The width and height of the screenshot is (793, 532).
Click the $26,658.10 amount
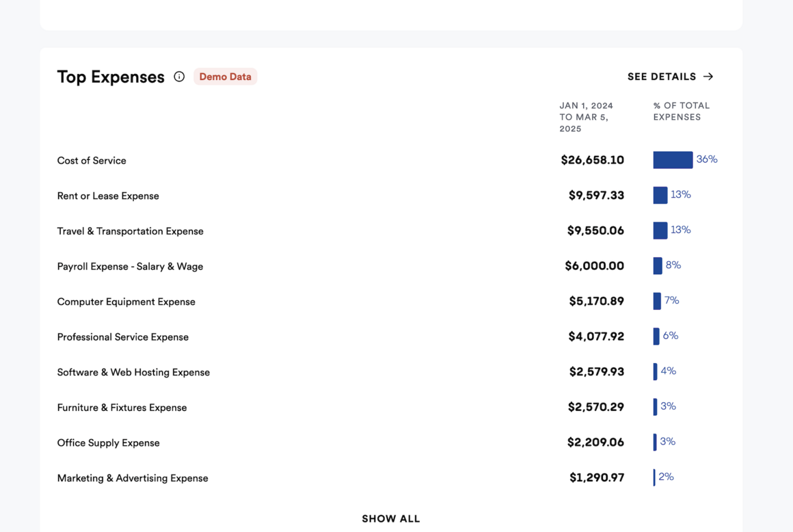point(592,160)
